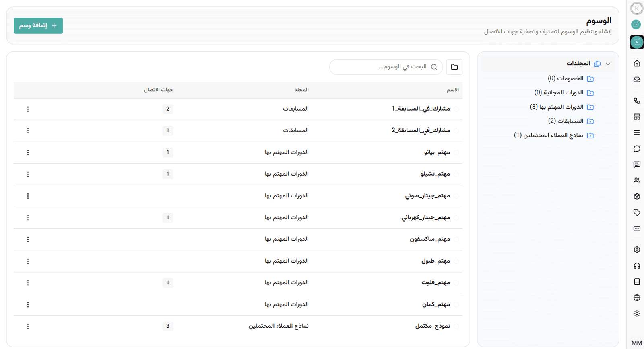This screenshot has width=644, height=349.
Task: Open the message text icon in sidebar
Action: pos(637,164)
